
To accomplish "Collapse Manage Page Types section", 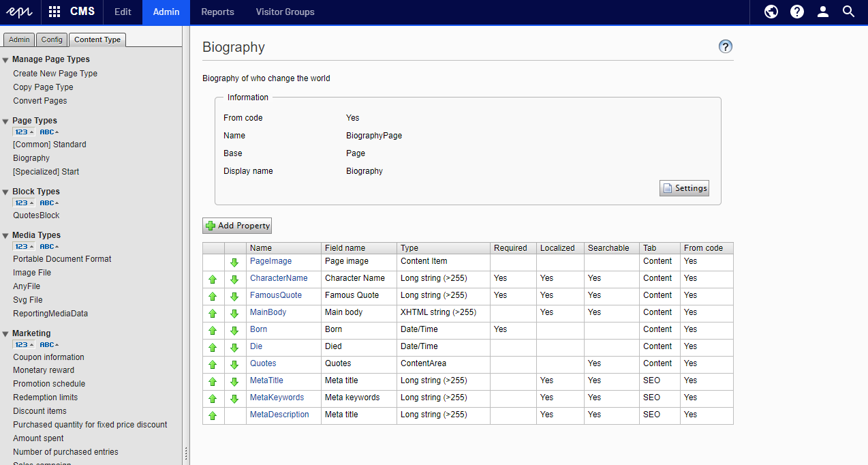I will [5, 60].
